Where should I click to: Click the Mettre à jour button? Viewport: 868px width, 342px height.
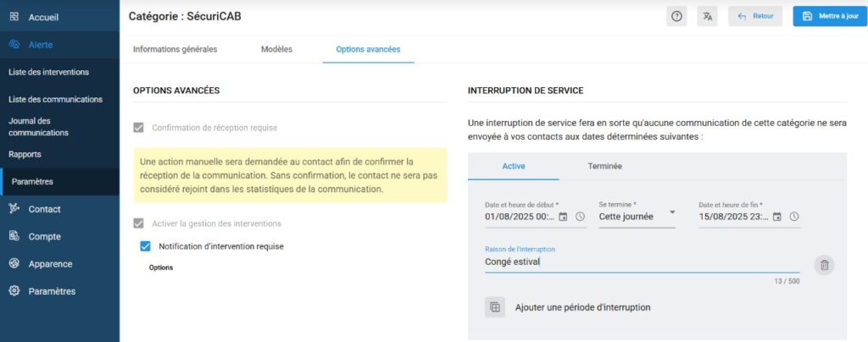tap(830, 16)
